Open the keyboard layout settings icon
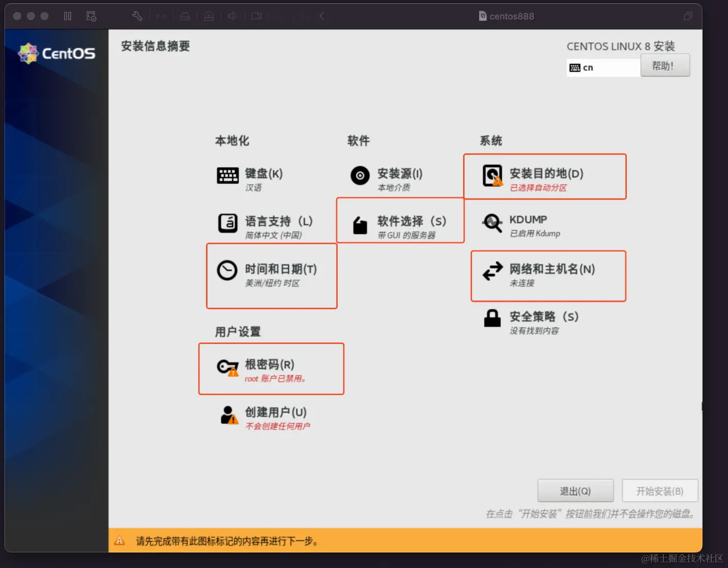The height and width of the screenshot is (568, 728). point(228,176)
